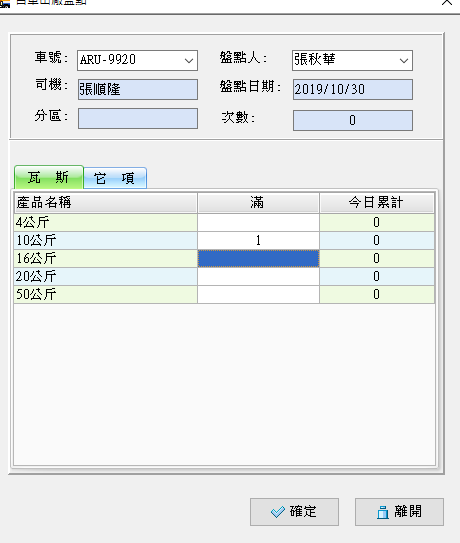Click the empty 分區 field
The image size is (460, 543).
click(138, 118)
